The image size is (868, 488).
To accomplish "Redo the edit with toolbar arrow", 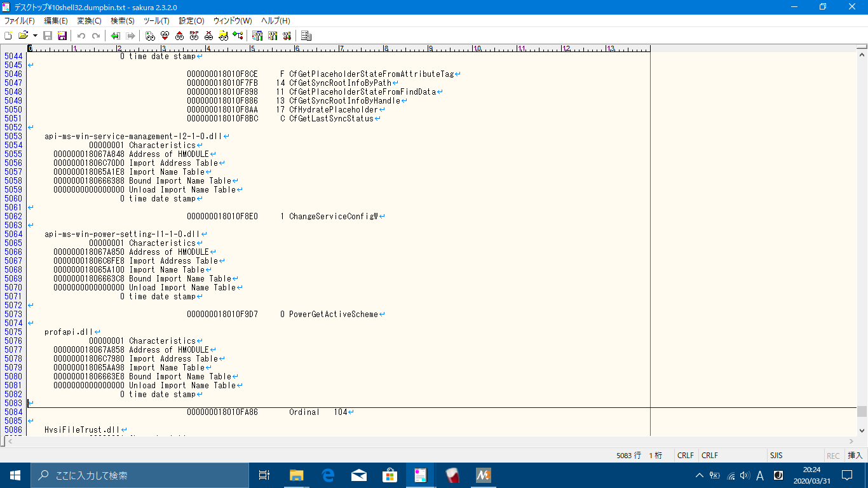I will tap(96, 36).
